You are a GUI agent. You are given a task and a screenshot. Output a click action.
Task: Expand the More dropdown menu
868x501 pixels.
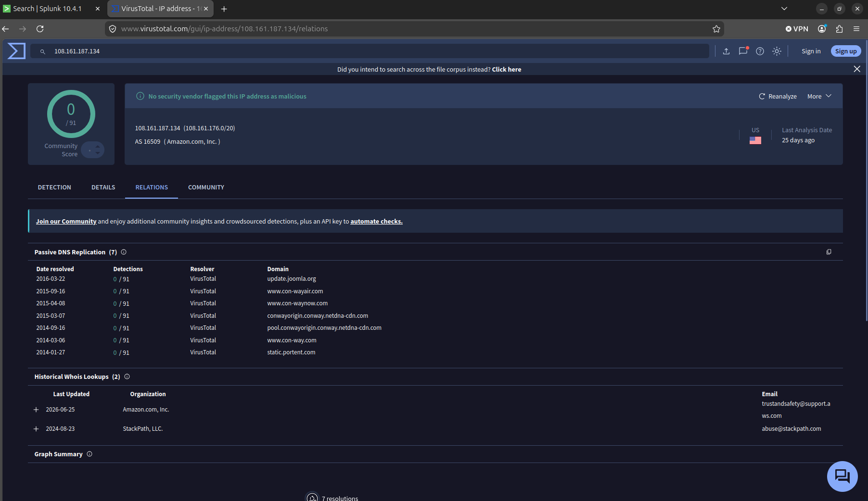[x=819, y=96]
